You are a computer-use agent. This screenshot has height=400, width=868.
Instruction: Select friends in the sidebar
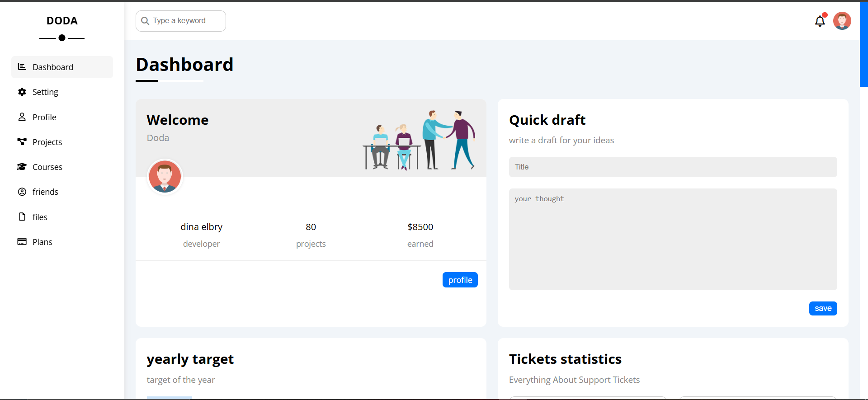click(45, 192)
